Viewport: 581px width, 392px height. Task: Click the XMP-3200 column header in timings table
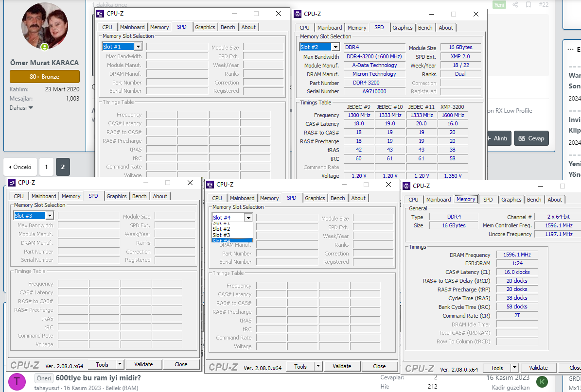(x=452, y=106)
